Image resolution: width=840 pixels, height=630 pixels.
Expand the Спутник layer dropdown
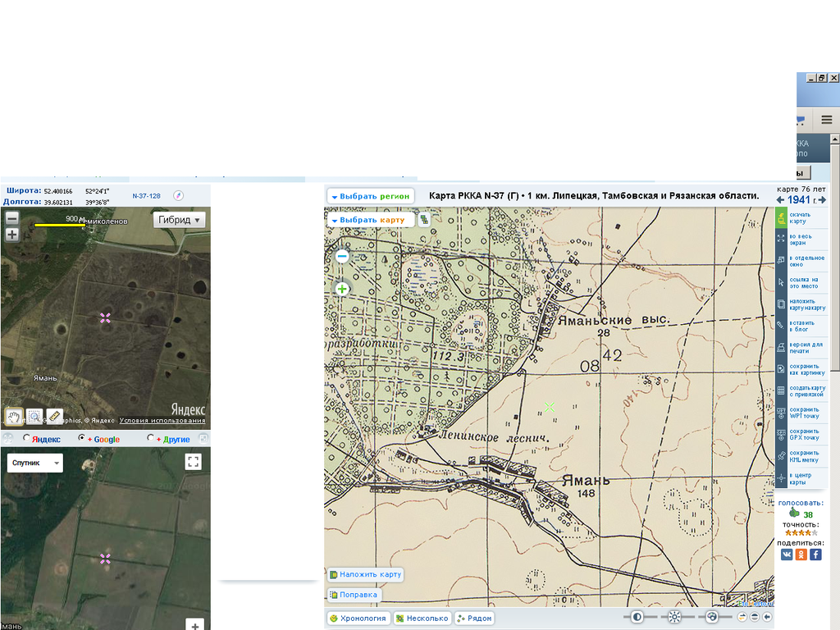click(x=34, y=463)
